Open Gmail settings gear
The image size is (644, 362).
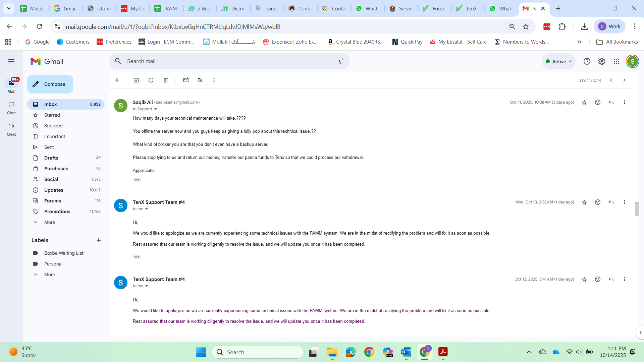click(x=602, y=61)
